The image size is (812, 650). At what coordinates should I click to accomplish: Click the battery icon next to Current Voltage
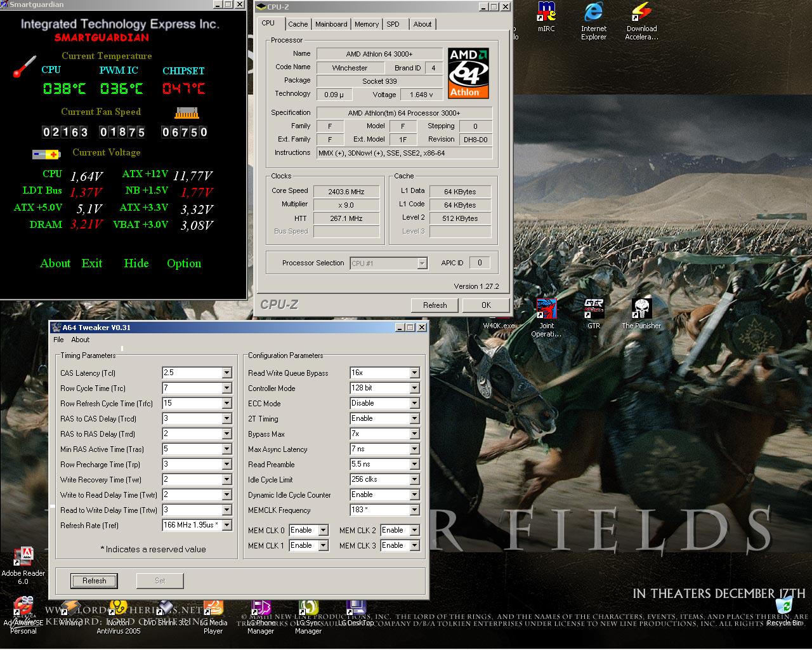point(46,154)
